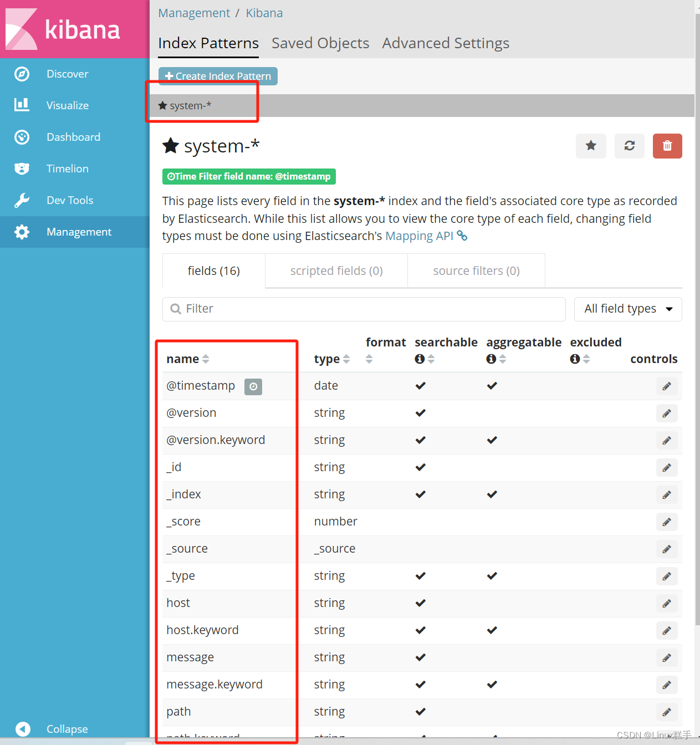Open the Timelion bear icon
Screen dimensions: 700x745
22,169
